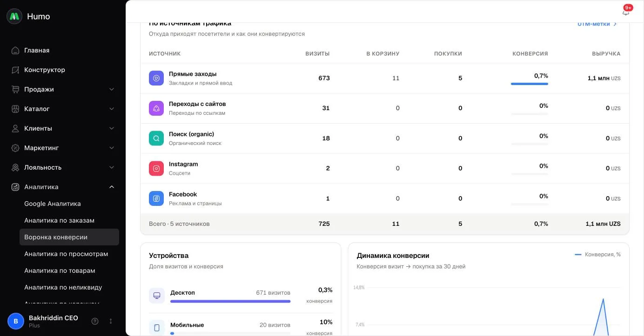Open Аналитика по просмотрам submenu item
Screen dimensions: 644x336
point(69,254)
